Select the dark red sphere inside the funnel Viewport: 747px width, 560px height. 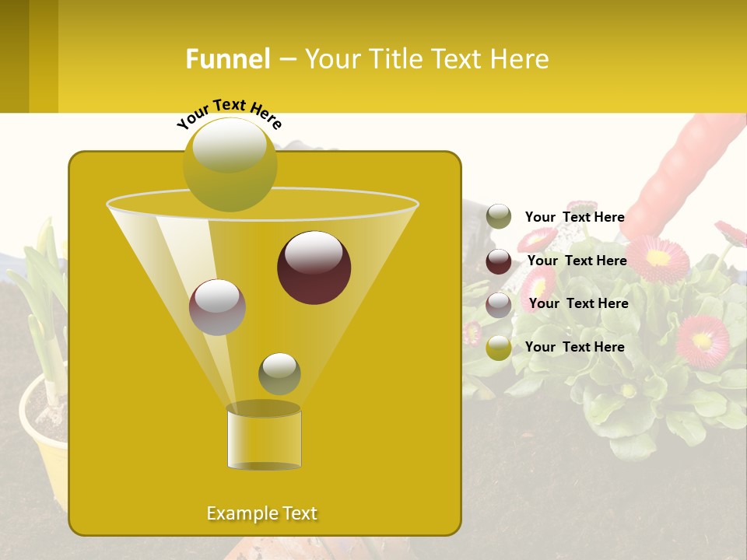click(x=314, y=268)
